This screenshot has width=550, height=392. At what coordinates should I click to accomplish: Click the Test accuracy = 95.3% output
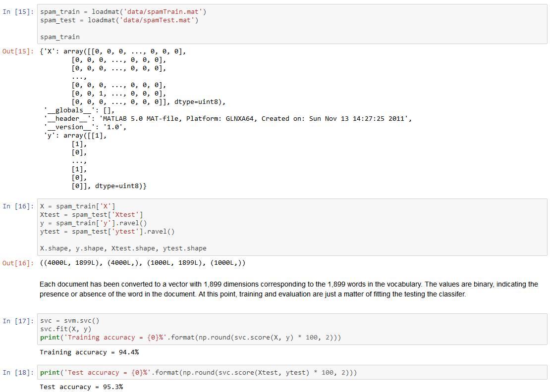click(x=81, y=387)
